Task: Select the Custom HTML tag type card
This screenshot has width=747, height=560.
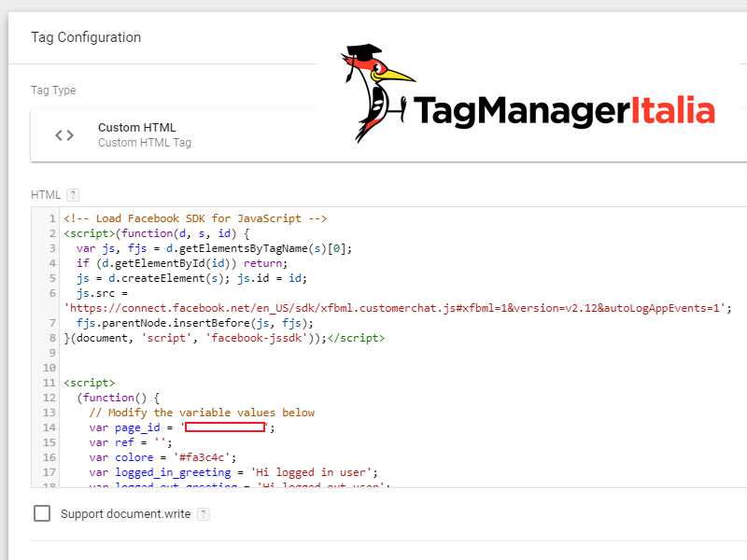Action: coord(388,135)
